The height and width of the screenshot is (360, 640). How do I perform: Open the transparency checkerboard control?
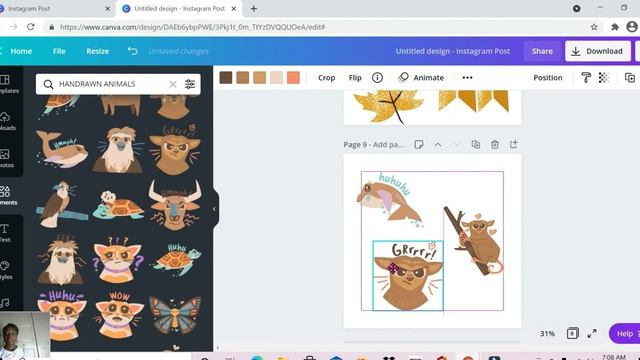coord(604,78)
